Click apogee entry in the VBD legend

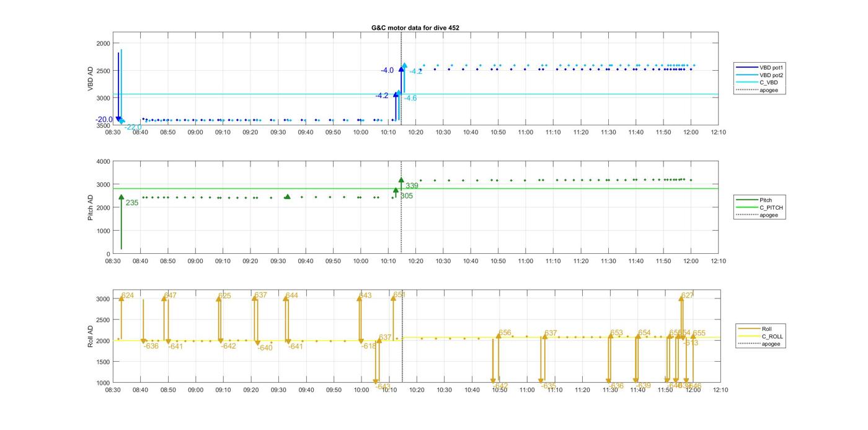coord(758,90)
